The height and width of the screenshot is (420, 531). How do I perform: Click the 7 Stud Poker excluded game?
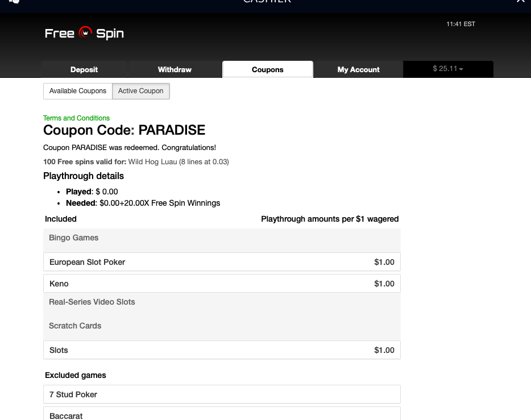[x=222, y=394]
